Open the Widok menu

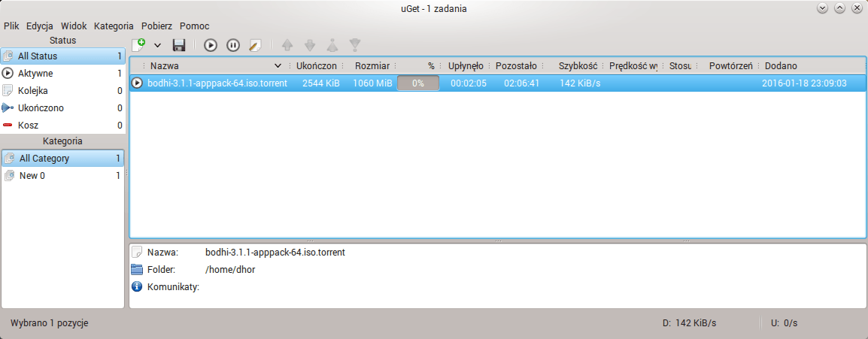tap(74, 26)
